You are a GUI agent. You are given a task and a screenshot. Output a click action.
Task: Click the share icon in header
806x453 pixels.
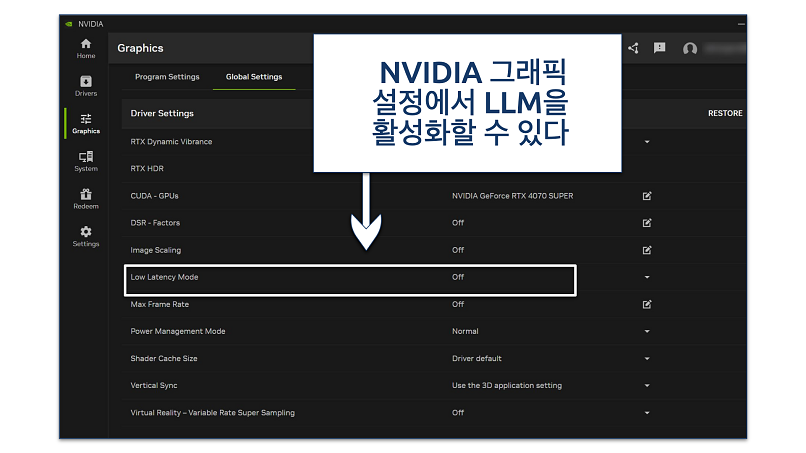pyautogui.click(x=633, y=48)
